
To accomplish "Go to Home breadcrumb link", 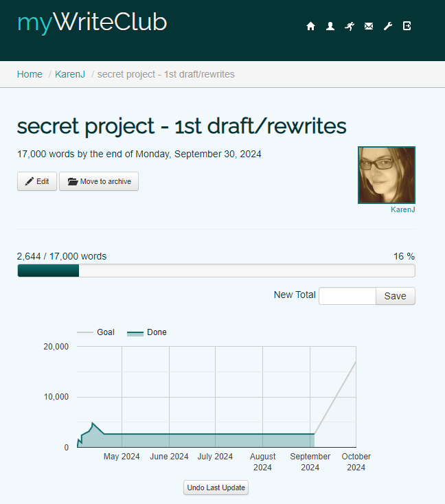I will [30, 74].
